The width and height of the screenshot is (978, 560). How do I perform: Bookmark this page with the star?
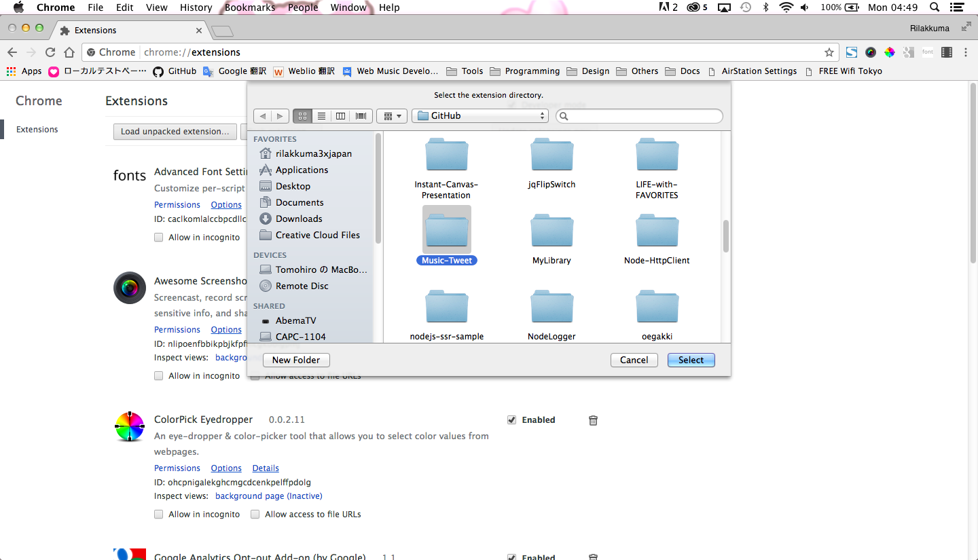[829, 52]
